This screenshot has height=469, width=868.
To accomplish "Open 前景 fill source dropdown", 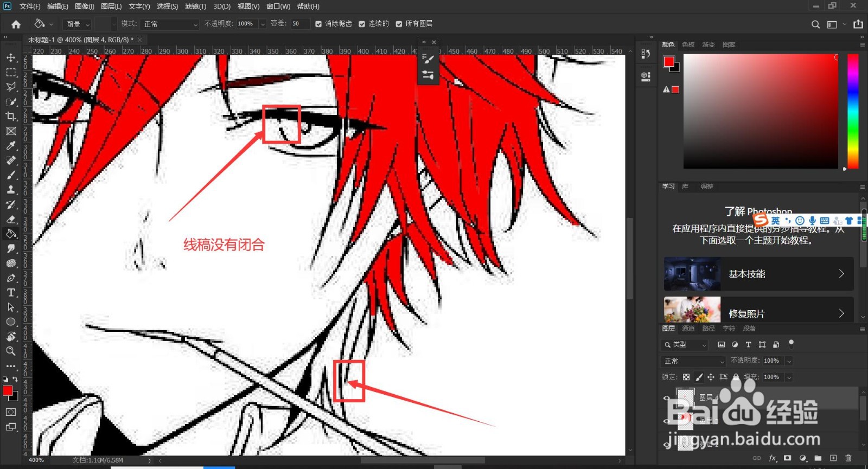I will point(78,24).
